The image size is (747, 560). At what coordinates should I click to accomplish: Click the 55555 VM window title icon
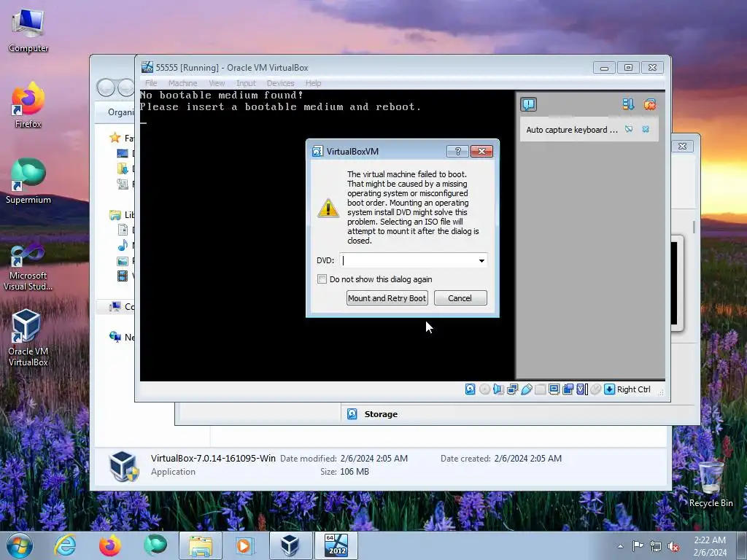point(147,68)
